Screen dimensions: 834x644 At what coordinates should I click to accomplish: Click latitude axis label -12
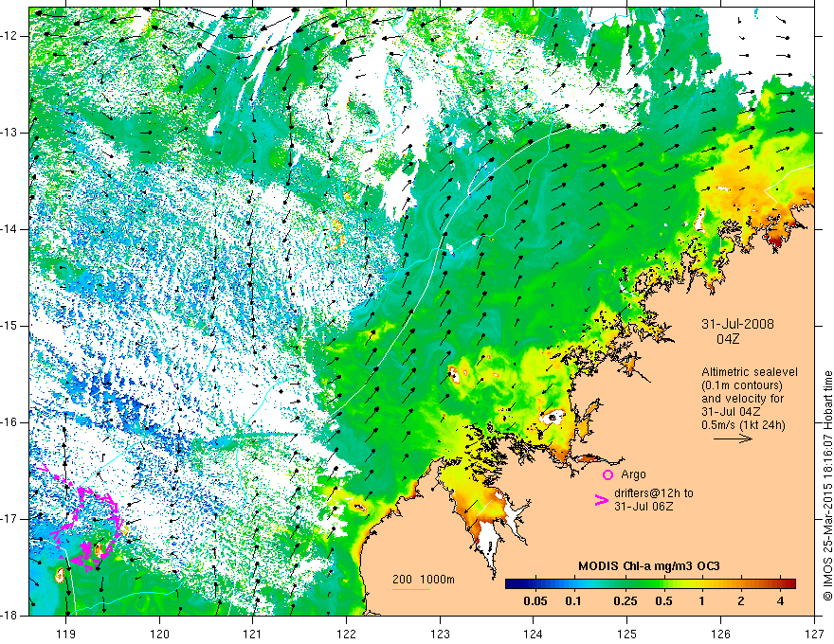pyautogui.click(x=9, y=36)
